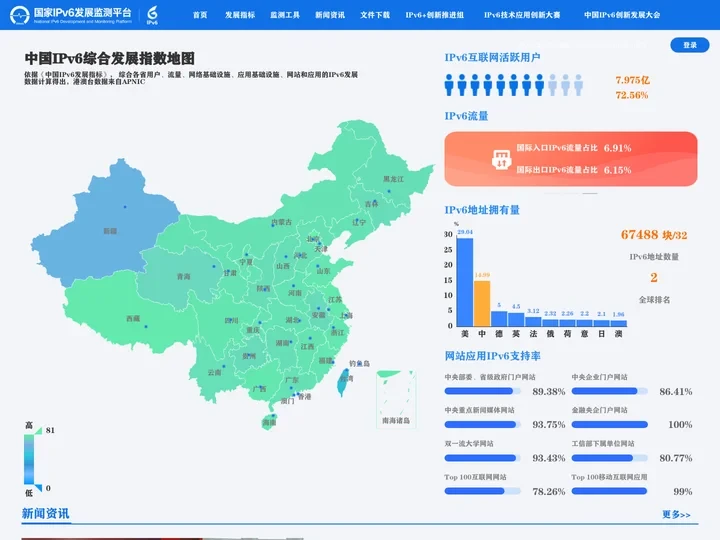
Task: Open the 发展指标 menu
Action: tap(240, 15)
